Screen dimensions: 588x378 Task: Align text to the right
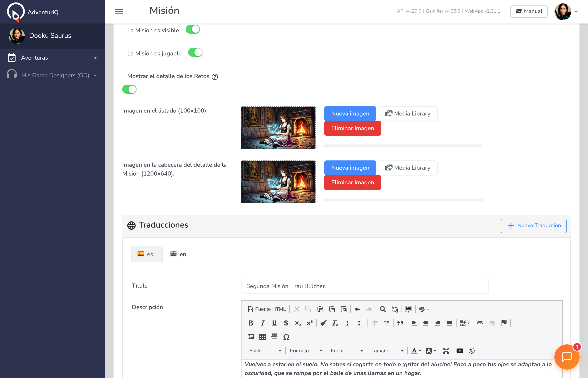[x=438, y=323]
